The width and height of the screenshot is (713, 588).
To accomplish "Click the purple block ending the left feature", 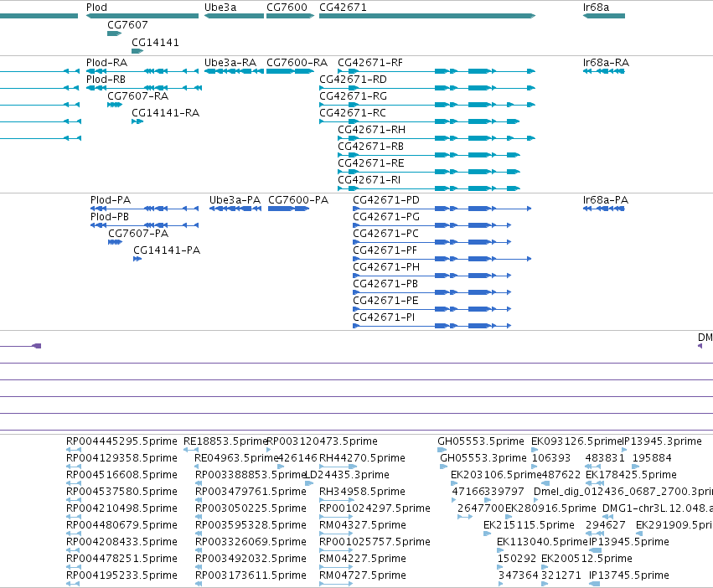I will coord(37,346).
